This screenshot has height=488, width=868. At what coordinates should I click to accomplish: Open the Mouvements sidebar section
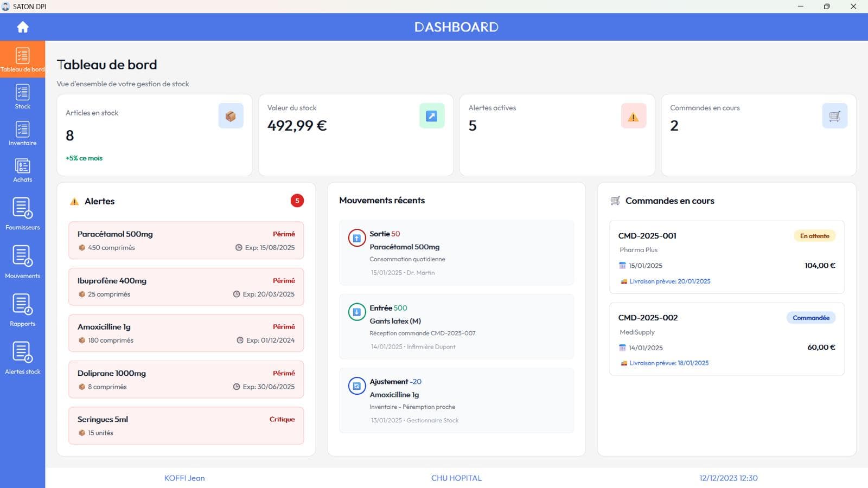pyautogui.click(x=22, y=262)
